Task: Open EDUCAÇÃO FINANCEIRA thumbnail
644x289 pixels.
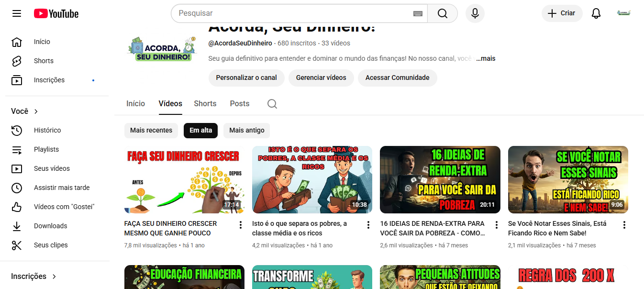Action: (x=184, y=277)
